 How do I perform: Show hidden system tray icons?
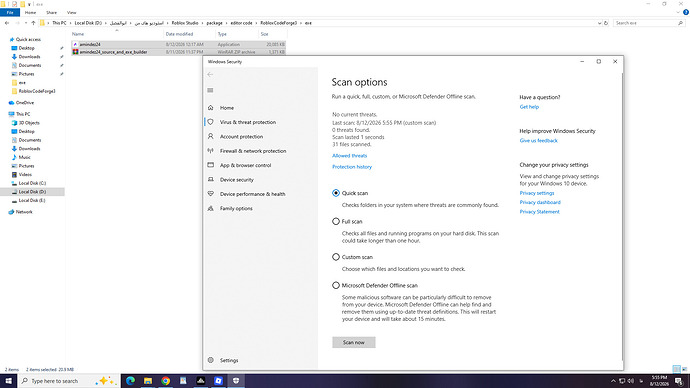click(x=613, y=381)
